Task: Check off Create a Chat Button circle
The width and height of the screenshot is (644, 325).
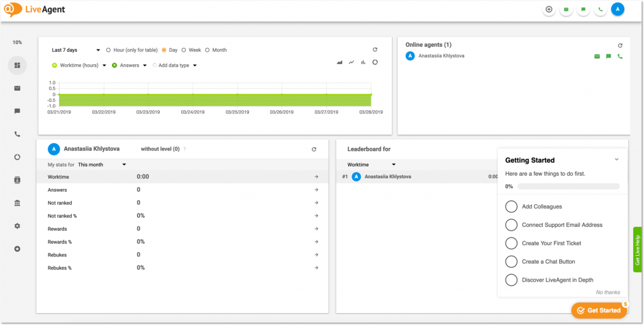Action: (x=511, y=261)
